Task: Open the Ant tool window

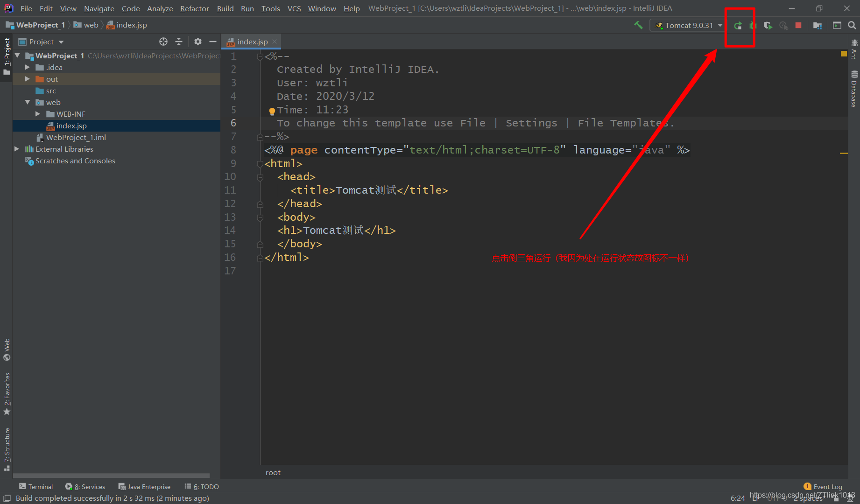Action: [854, 49]
